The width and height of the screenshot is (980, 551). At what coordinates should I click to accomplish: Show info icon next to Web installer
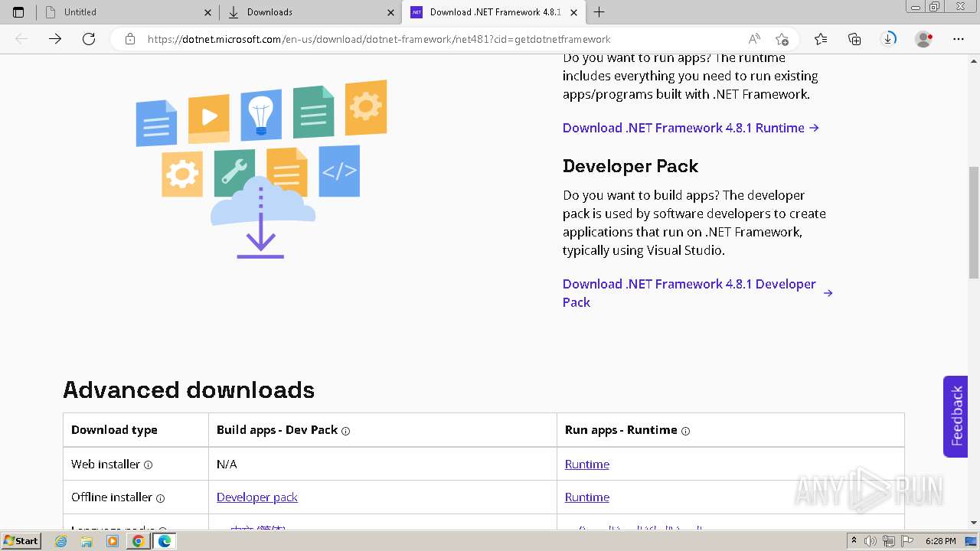tap(148, 465)
